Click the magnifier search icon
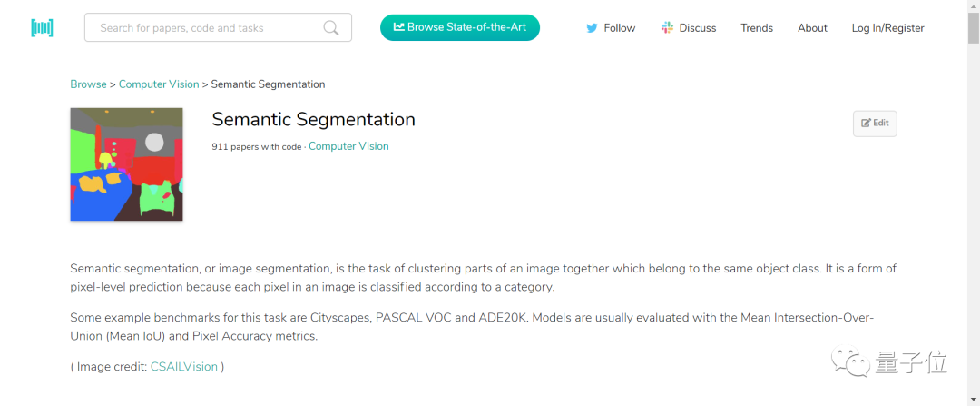This screenshot has height=406, width=980. click(330, 27)
